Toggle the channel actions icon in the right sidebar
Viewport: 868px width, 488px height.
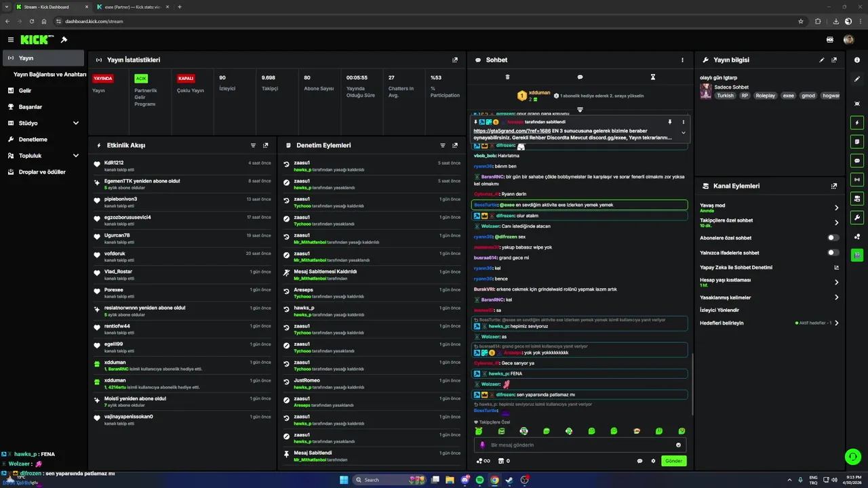click(x=857, y=199)
